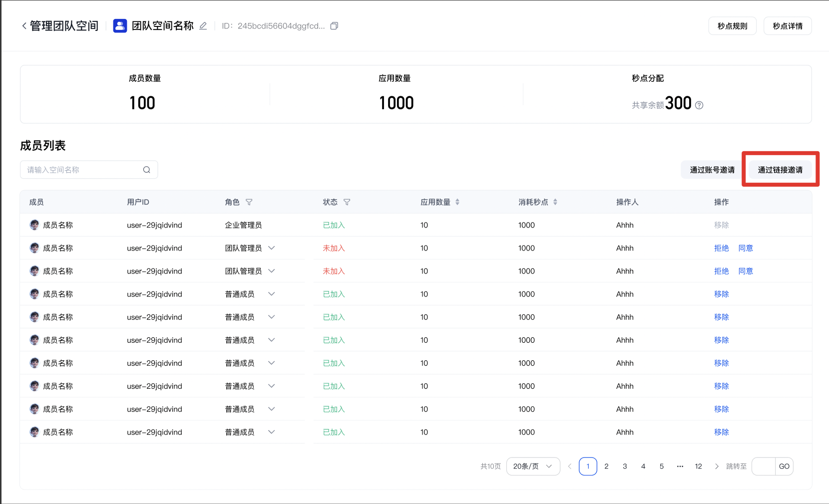
Task: Click the help icon next to 300
Action: 699,105
